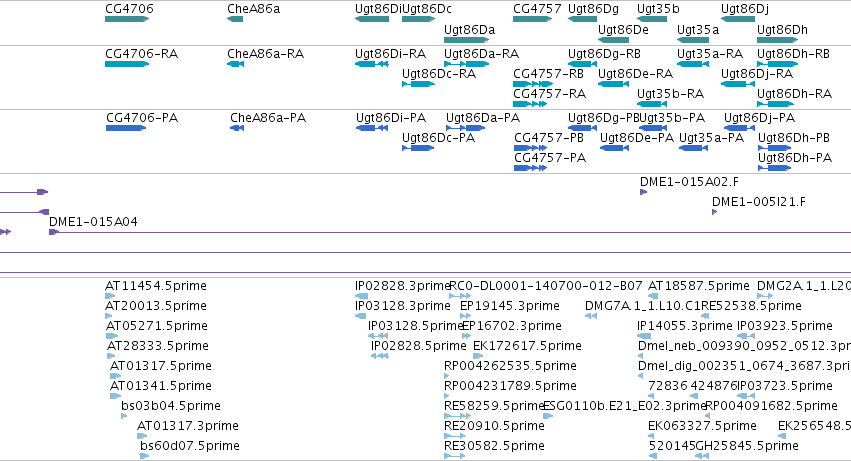This screenshot has height=461, width=851.
Task: Click the CG4706-RA transcript label
Action: click(142, 54)
